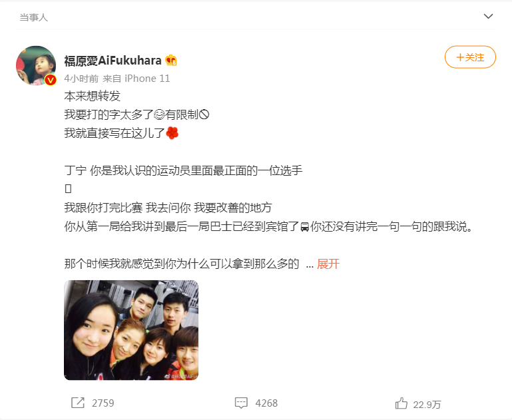Open 福原愛AiFukuhara profile avatar
This screenshot has height=420, width=512.
[36, 65]
